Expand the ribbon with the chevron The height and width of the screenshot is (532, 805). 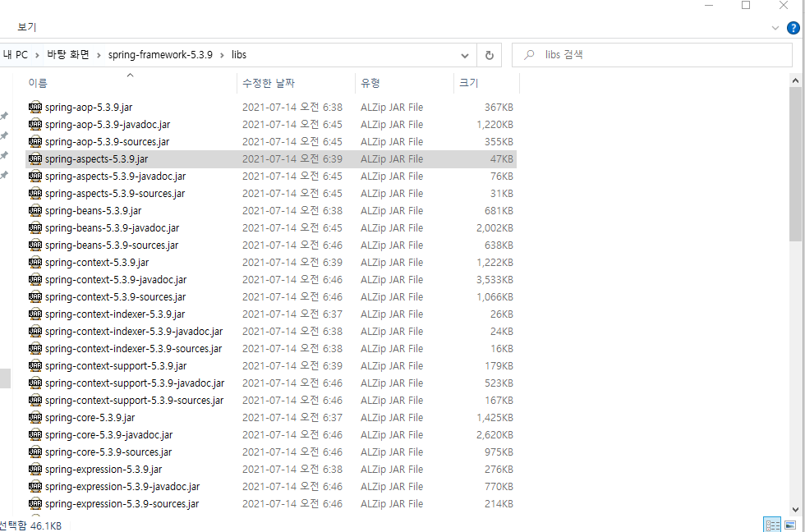(x=775, y=28)
